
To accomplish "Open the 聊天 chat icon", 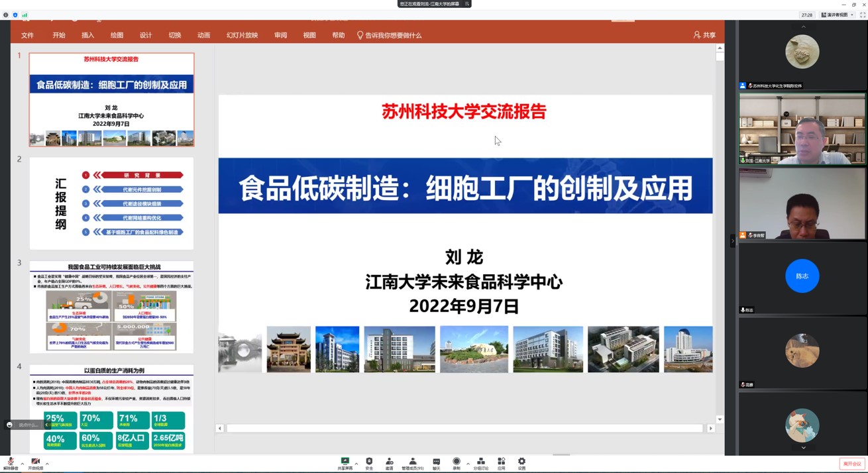I will [x=436, y=462].
